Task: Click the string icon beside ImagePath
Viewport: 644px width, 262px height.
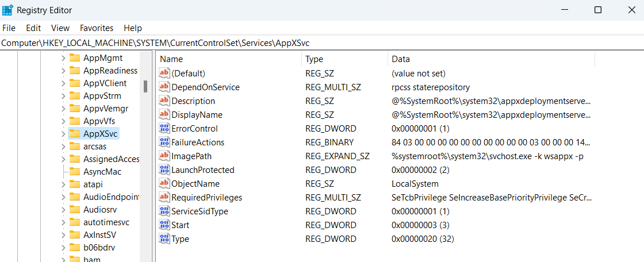Action: [x=164, y=156]
